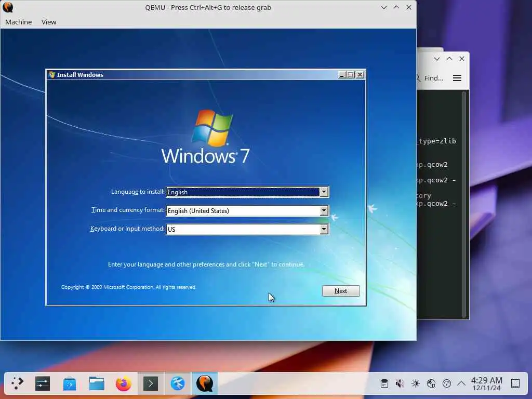Image resolution: width=532 pixels, height=399 pixels.
Task: Open the Discover software store from the taskbar
Action: [x=70, y=383]
